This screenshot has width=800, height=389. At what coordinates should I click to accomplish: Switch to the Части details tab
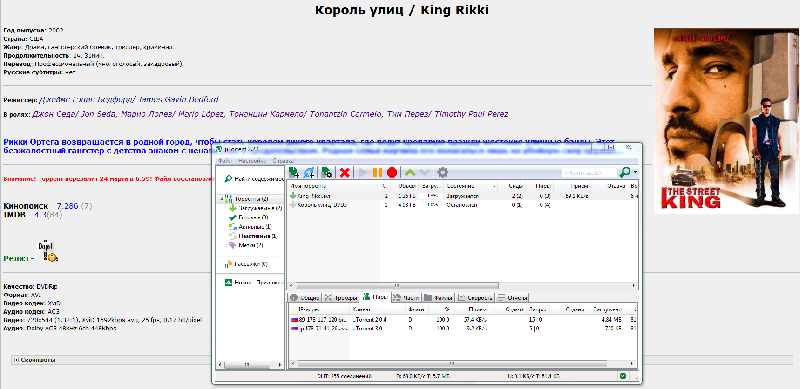pos(407,298)
